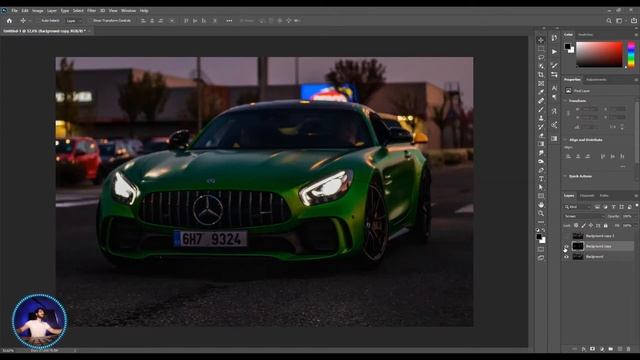Toggle lock transparent pixels icon
Viewport: 640px width, 360px height.
[x=576, y=225]
